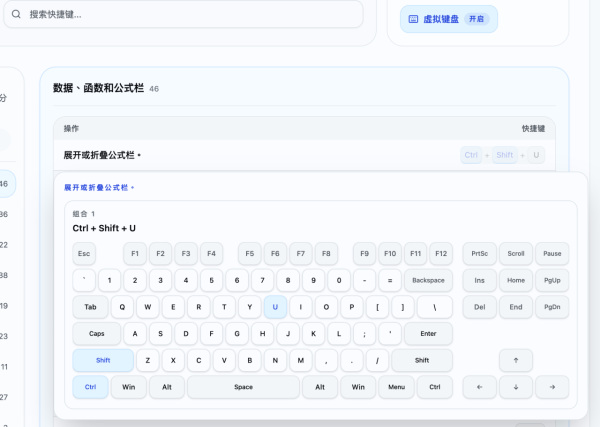Click the equals sign key
Image resolution: width=600 pixels, height=427 pixels.
tap(390, 280)
